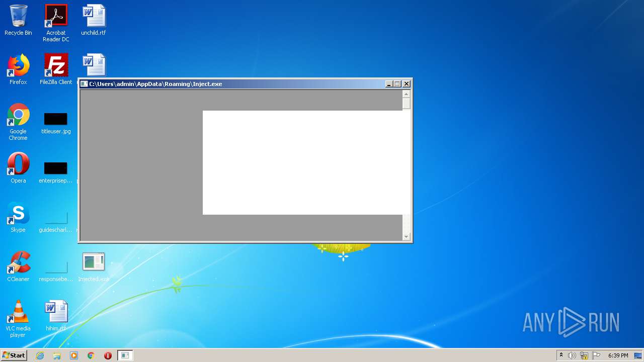Close the Inject.exe window
The image size is (644, 362).
coord(407,84)
